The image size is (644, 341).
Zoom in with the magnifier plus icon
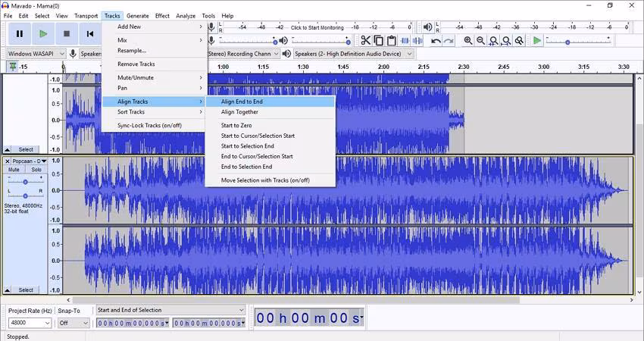[x=467, y=41]
